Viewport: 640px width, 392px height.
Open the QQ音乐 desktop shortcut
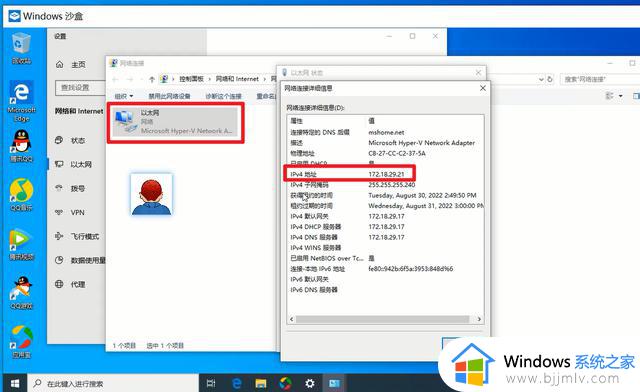pos(21,195)
